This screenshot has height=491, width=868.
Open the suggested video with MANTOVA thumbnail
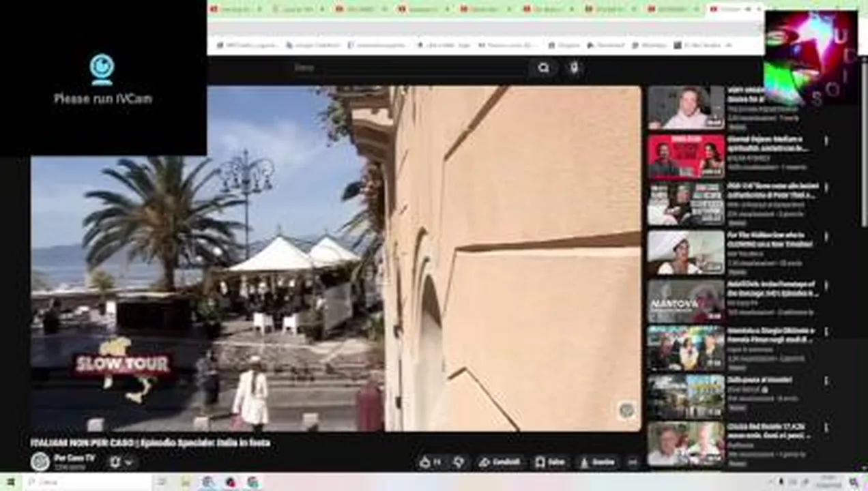pyautogui.click(x=686, y=301)
